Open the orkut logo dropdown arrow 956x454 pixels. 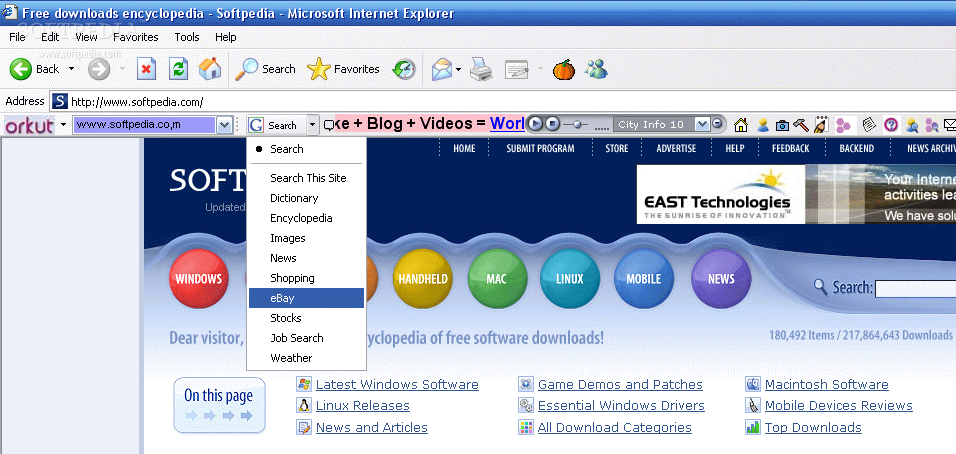click(63, 126)
